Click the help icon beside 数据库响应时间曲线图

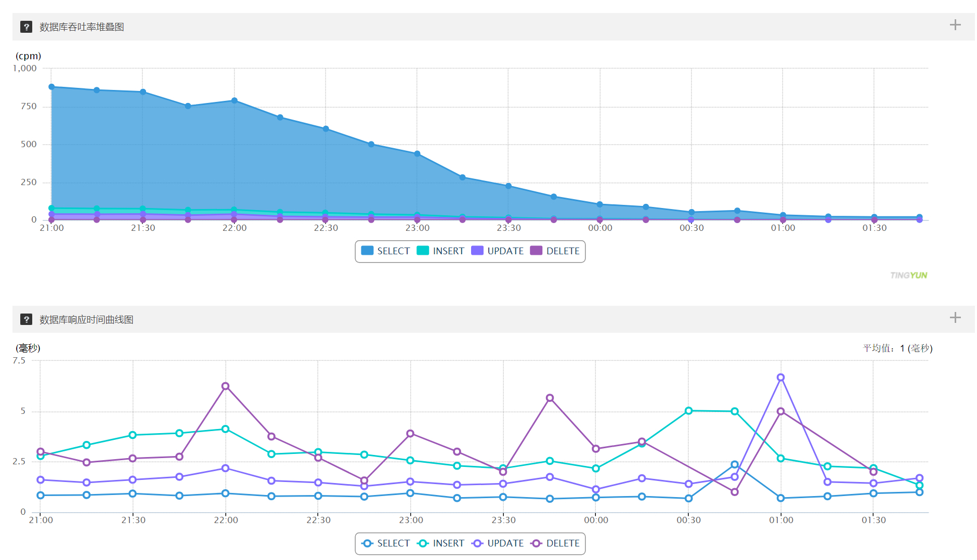26,319
